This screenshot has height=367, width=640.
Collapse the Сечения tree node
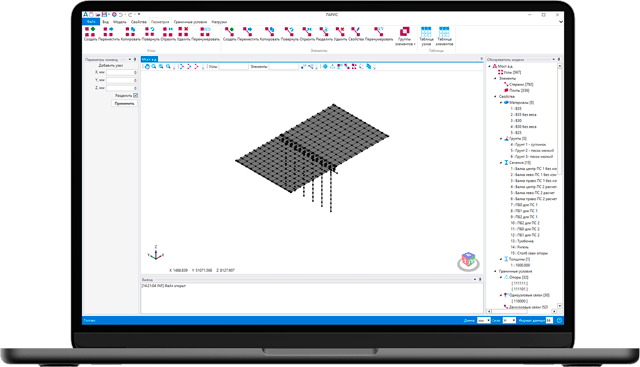click(x=501, y=162)
